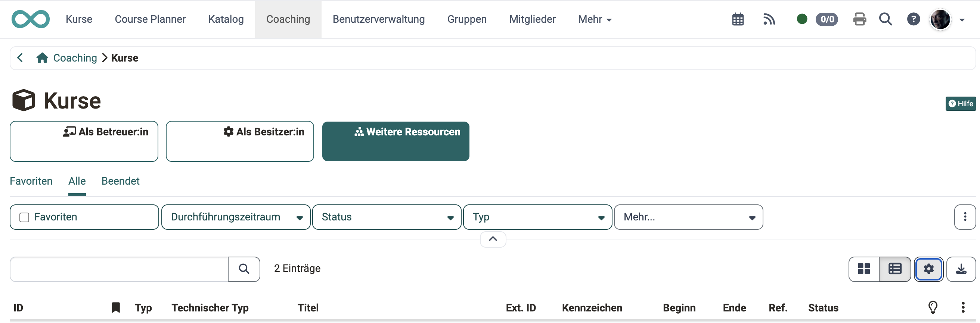The image size is (980, 323).
Task: Open the Typ filter dropdown
Action: point(537,217)
